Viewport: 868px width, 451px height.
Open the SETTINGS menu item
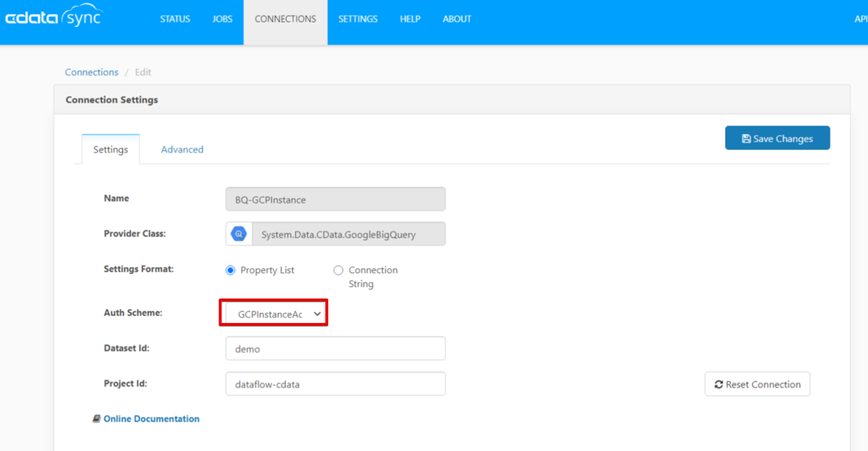pos(358,20)
